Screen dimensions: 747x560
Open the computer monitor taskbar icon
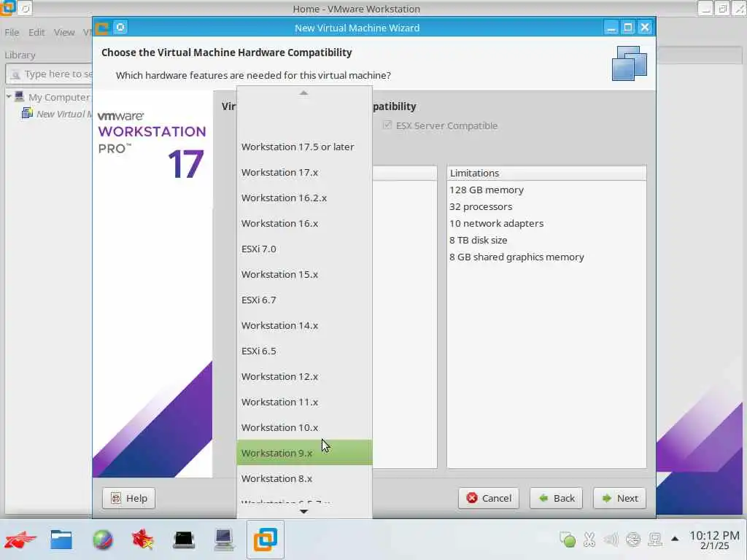coord(223,540)
